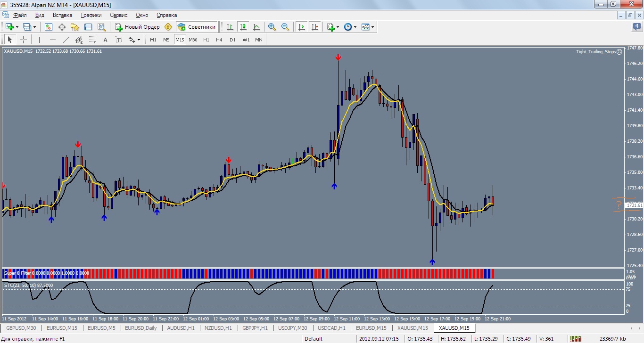Expand the Periods dropdown arrow
644x343 pixels.
[x=355, y=27]
